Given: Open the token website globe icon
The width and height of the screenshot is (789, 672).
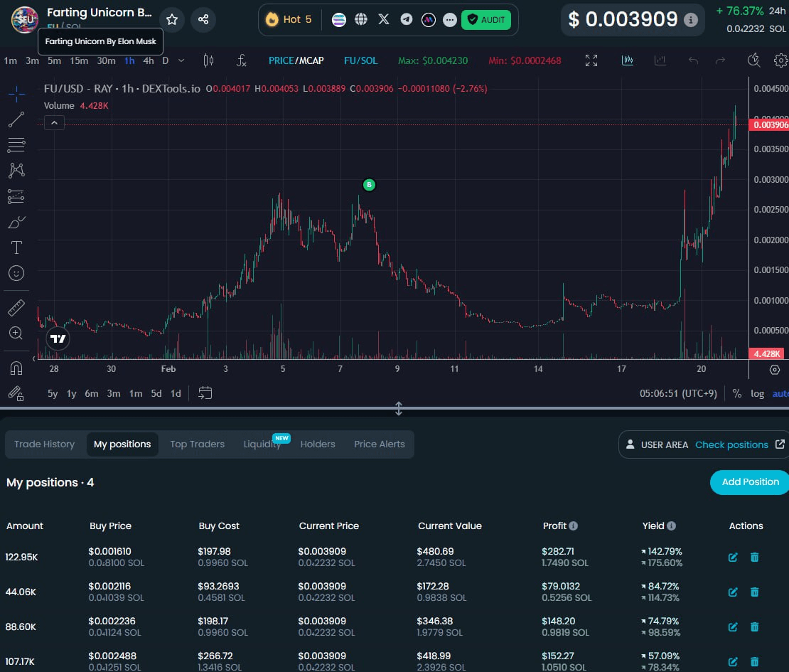Looking at the screenshot, I should (361, 20).
